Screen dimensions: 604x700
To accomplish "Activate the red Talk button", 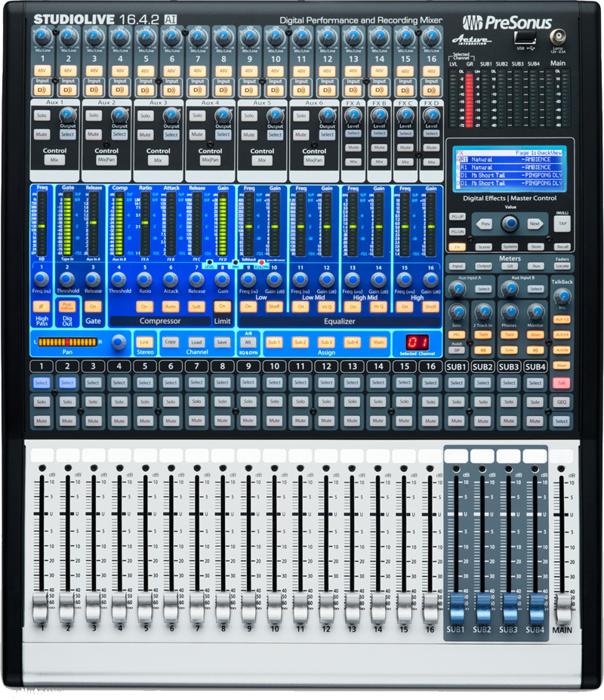I will tap(562, 383).
